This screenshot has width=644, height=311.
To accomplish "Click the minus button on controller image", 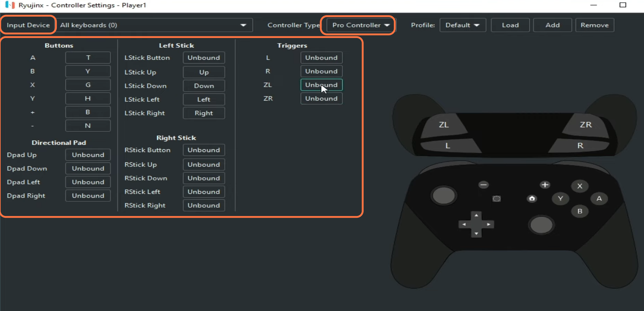I will pyautogui.click(x=484, y=185).
